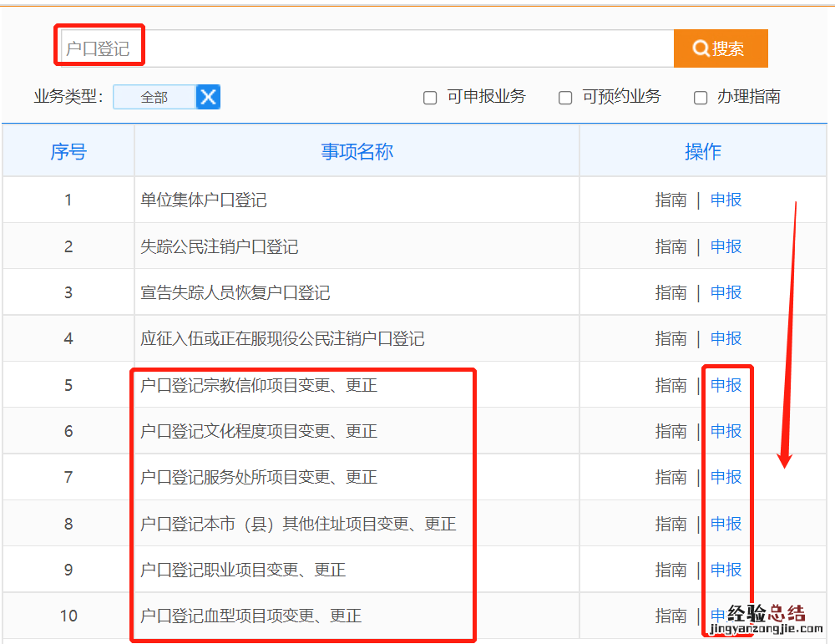
Task: Click 申报 for 失踪公民注销户口登记
Action: point(726,246)
